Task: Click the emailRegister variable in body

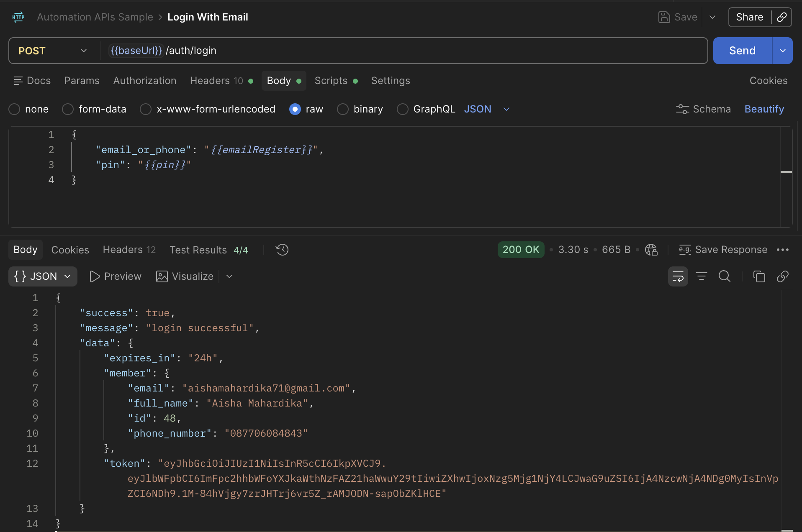Action: pyautogui.click(x=262, y=150)
